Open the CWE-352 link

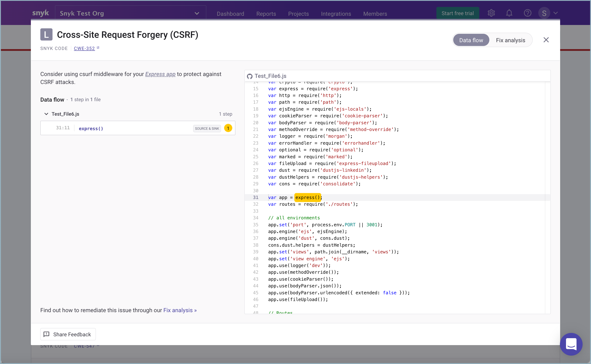click(84, 48)
